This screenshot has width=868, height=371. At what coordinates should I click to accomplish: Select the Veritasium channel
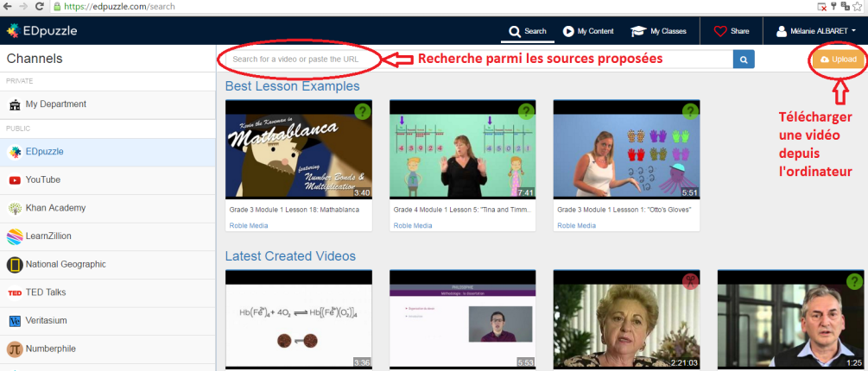[x=47, y=320]
